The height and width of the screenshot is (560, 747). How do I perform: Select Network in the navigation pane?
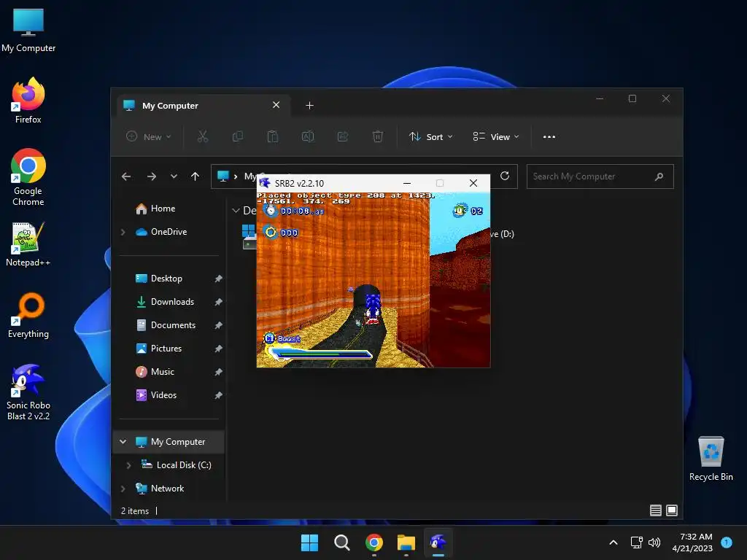167,489
